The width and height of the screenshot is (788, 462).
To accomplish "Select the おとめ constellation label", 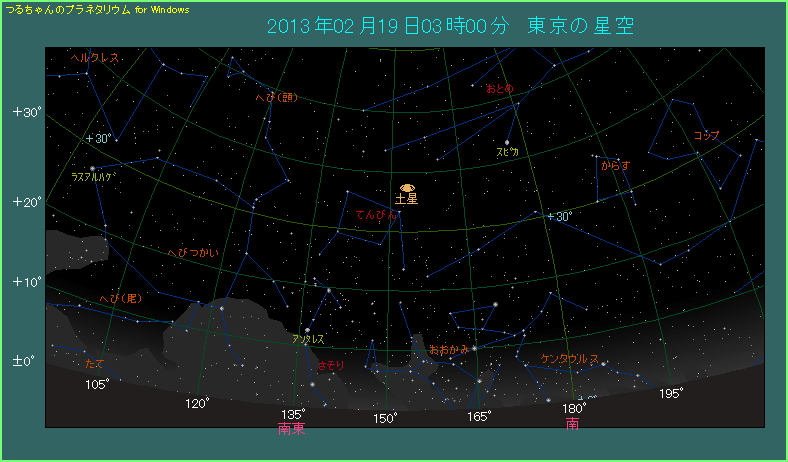I will pos(499,89).
